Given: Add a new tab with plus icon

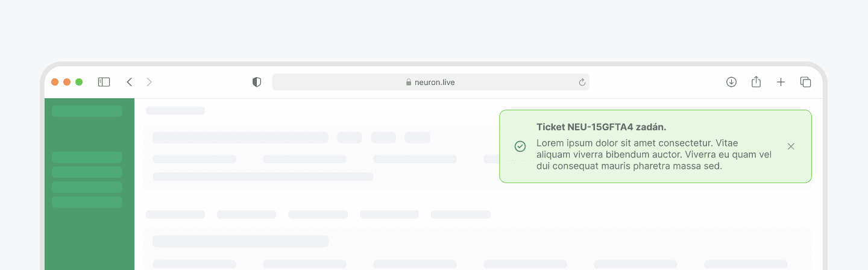Looking at the screenshot, I should tap(781, 82).
